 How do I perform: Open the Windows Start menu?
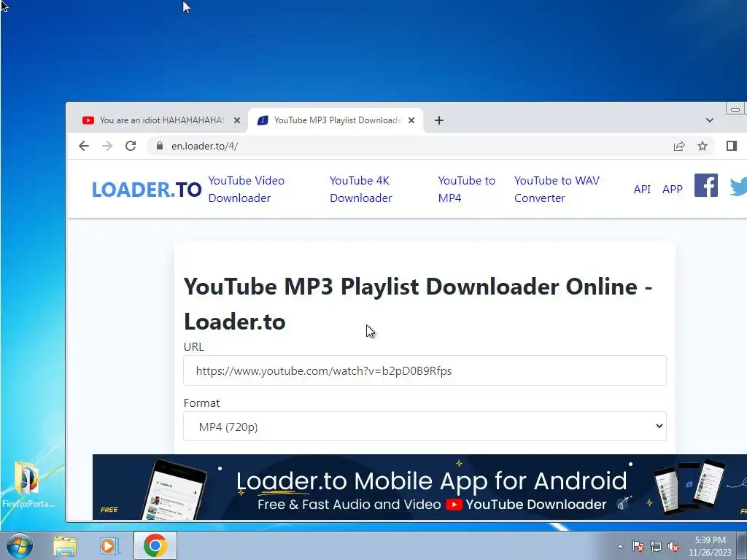click(x=20, y=545)
